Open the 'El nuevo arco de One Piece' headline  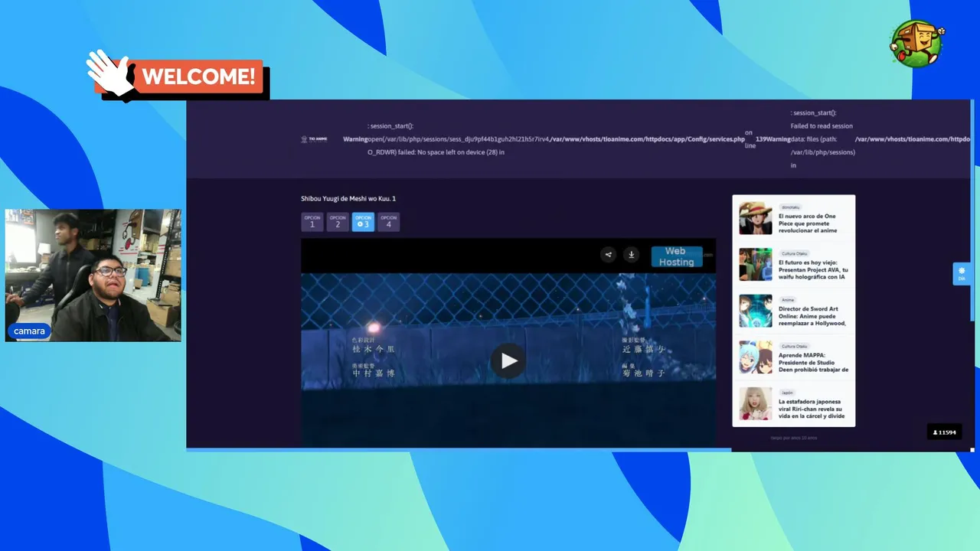(808, 223)
